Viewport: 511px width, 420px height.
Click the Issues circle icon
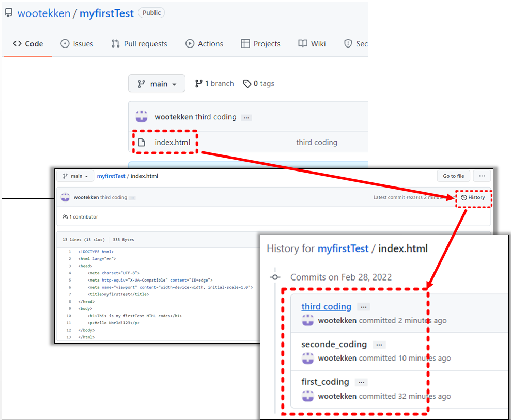[x=65, y=44]
